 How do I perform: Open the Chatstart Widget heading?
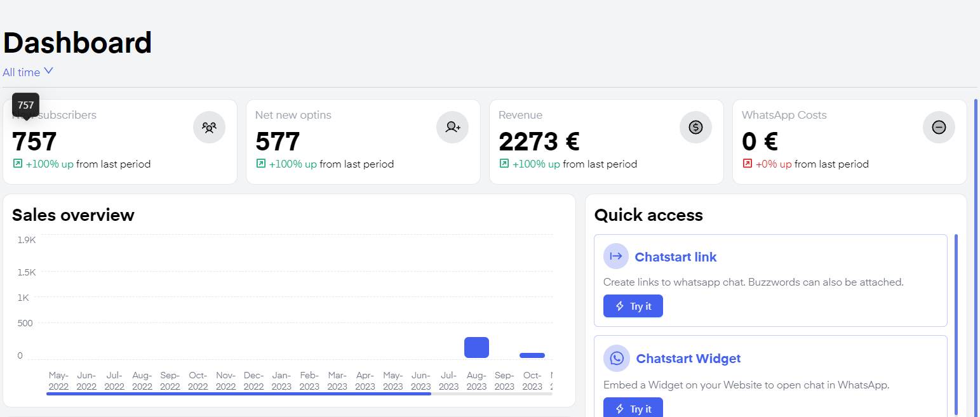688,359
